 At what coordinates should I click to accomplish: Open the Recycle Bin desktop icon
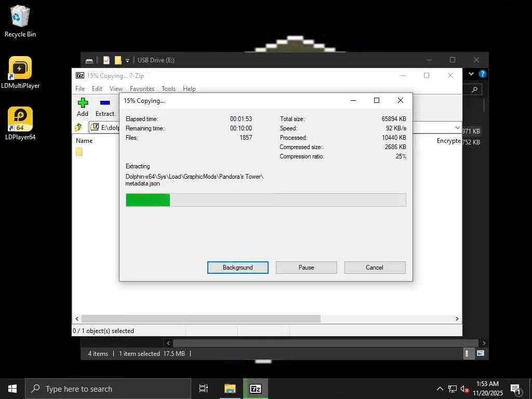point(20,21)
